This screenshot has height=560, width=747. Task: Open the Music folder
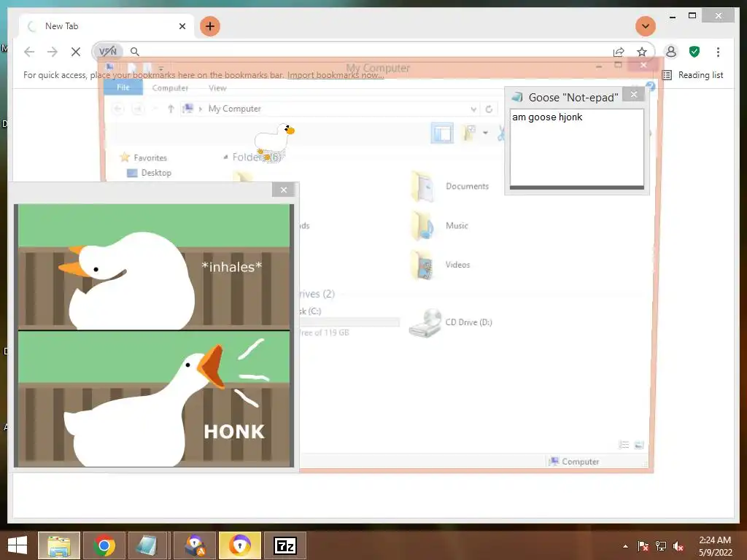tap(440, 226)
